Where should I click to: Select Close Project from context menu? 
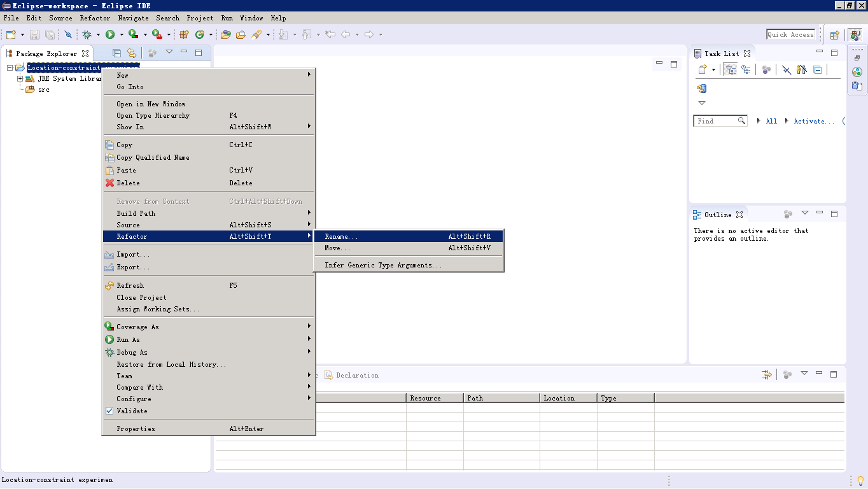209,297
